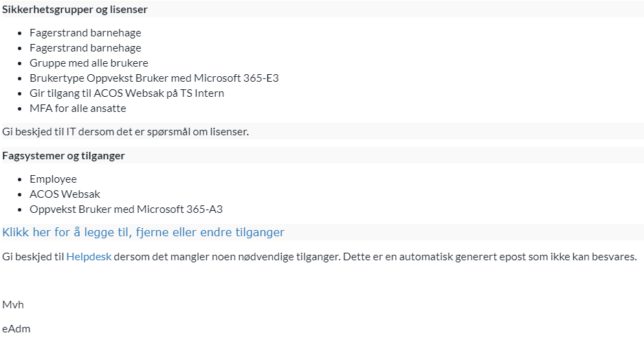Click the automatisk generert epost sentence
644x342 pixels.
coord(490,257)
